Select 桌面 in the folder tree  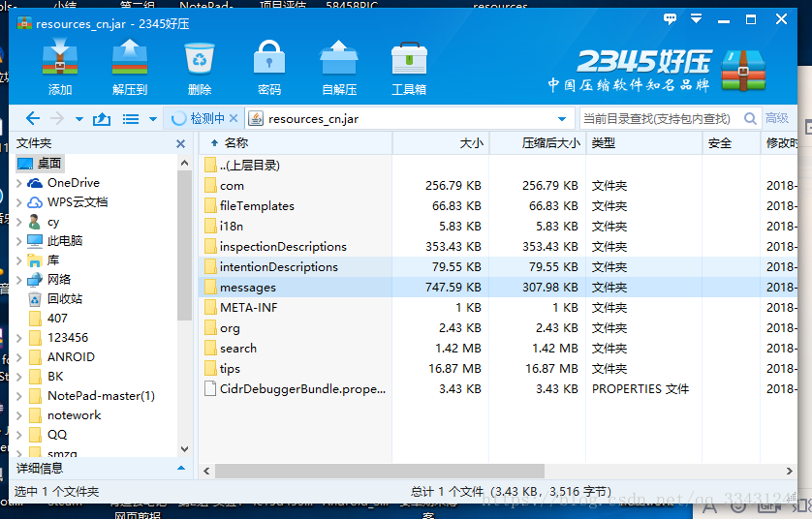point(40,163)
